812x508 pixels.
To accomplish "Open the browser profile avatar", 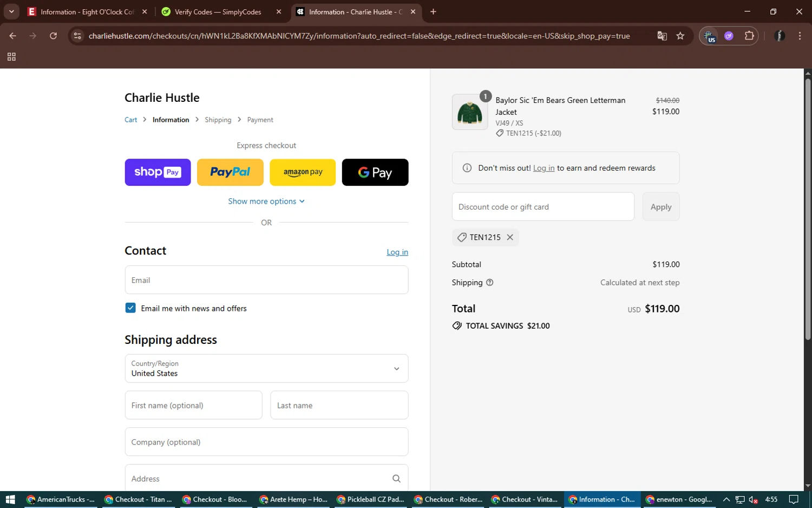I will 780,36.
